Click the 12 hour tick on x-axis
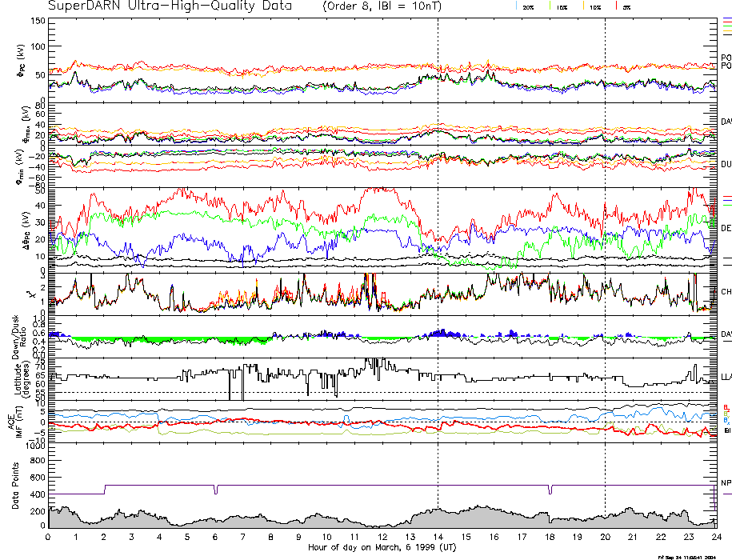The height and width of the screenshot is (560, 732). [382, 537]
